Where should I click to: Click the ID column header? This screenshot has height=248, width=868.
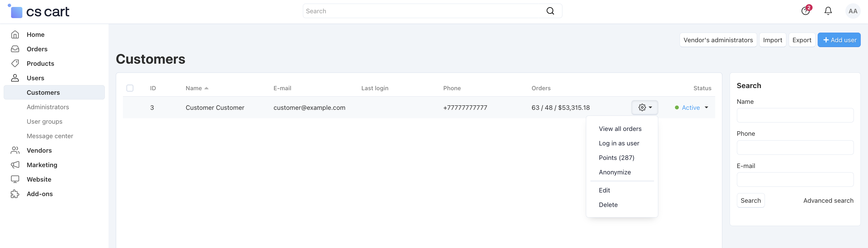point(153,88)
